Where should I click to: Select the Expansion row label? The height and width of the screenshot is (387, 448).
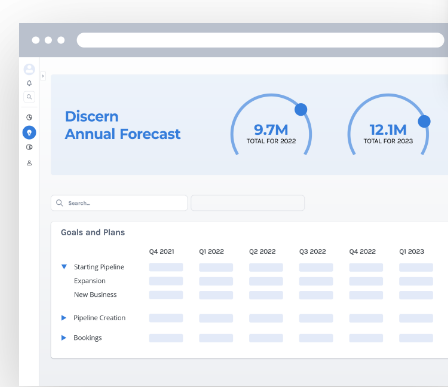tap(90, 281)
